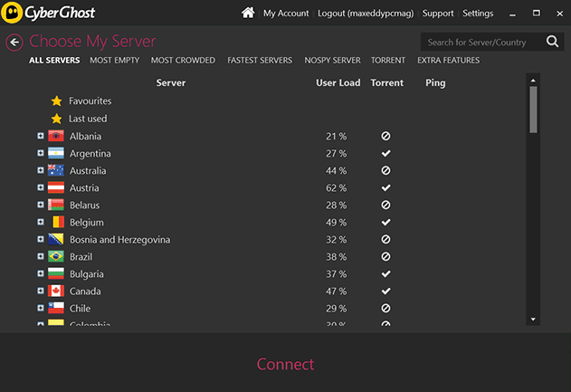Click the back arrow beside Choose My Server
Screen dimensions: 571x392
(x=14, y=43)
